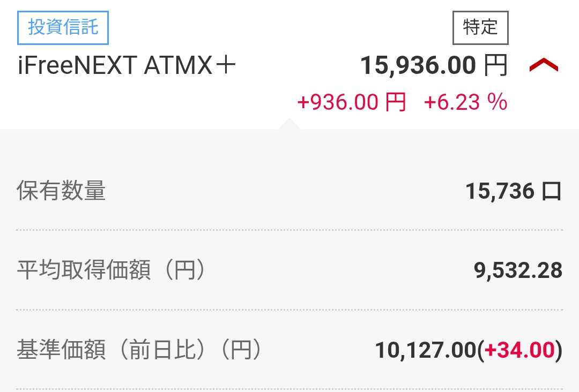Tap the 口 unit after 15,736
The height and width of the screenshot is (392, 579).
click(551, 191)
